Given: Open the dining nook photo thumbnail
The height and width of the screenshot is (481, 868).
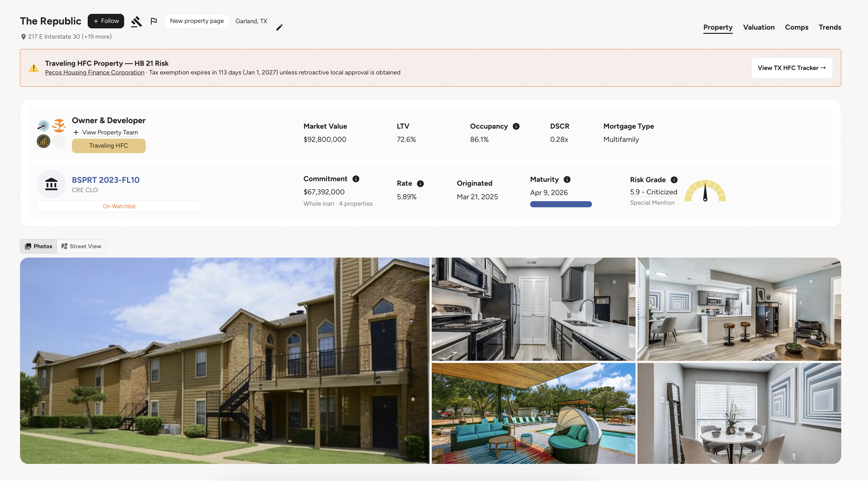Looking at the screenshot, I should pyautogui.click(x=739, y=413).
